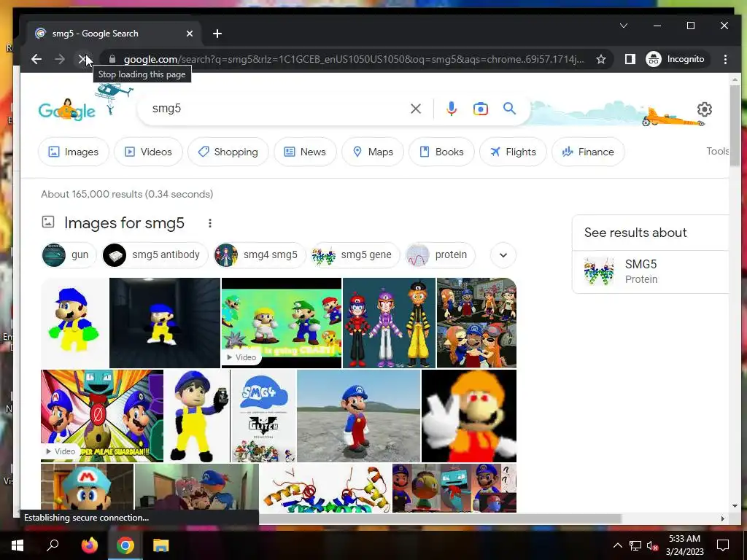Click the Google doodle logo
Screen dimensions: 747x560
click(x=66, y=111)
